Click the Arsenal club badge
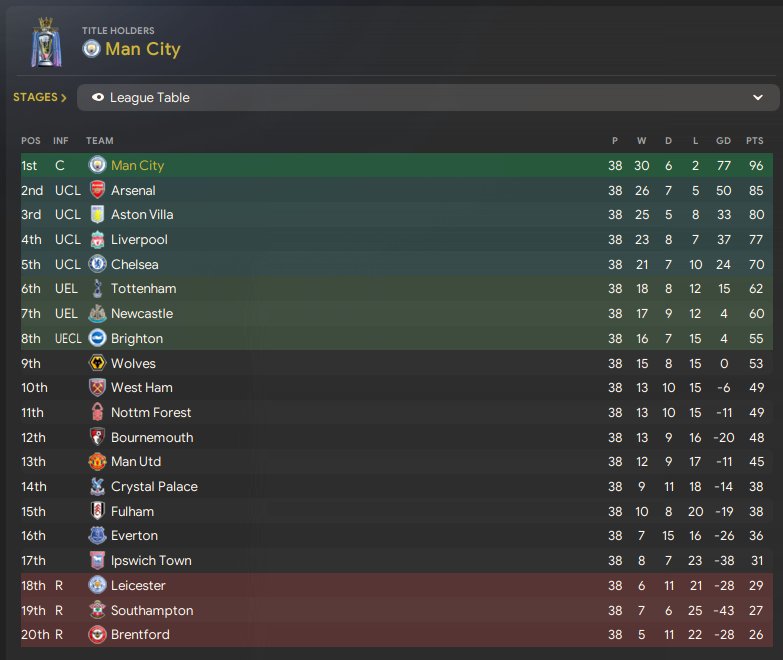 (97, 190)
